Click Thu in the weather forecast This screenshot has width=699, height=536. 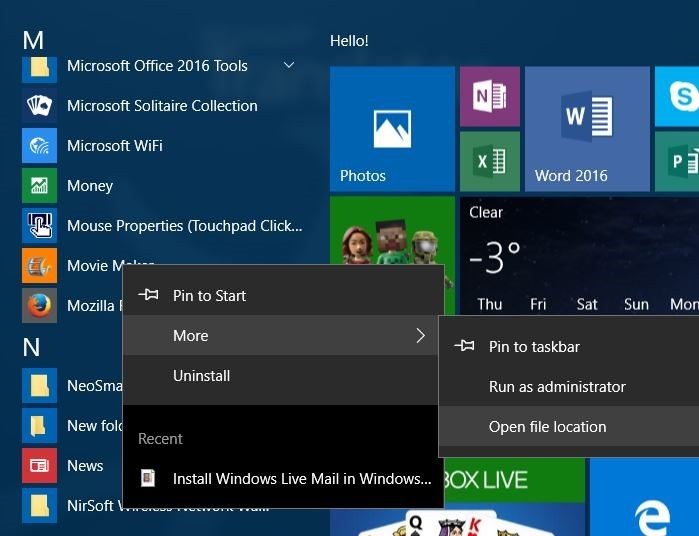tap(489, 305)
